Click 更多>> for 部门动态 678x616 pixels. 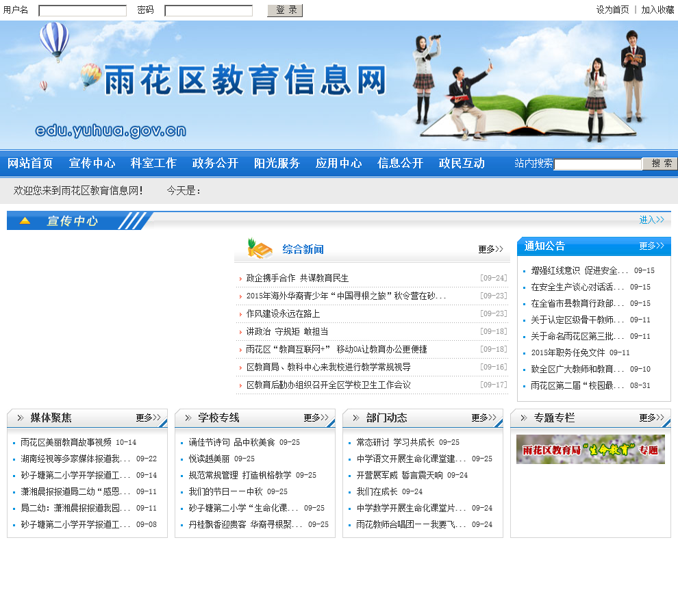(484, 418)
